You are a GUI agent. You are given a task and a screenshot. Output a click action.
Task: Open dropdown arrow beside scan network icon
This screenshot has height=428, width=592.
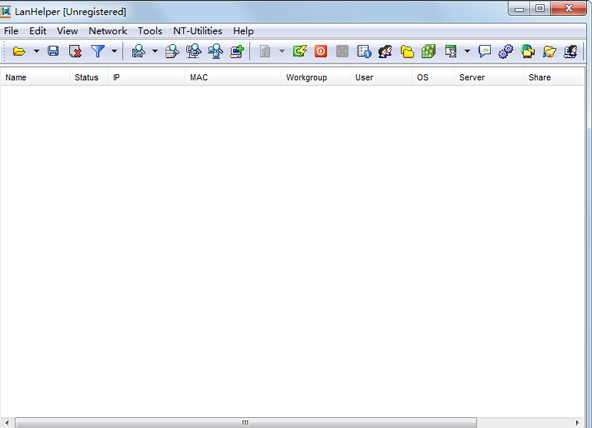155,51
